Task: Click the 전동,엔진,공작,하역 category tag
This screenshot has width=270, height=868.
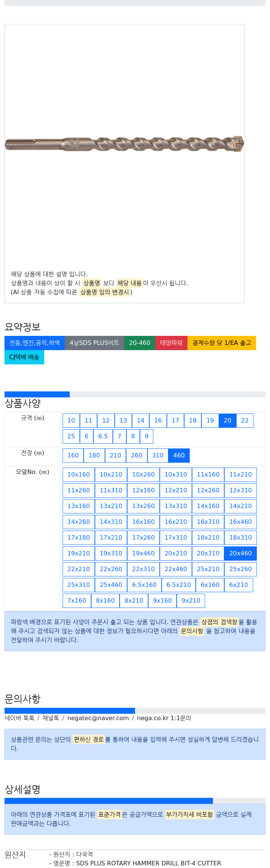Action: coord(34,343)
